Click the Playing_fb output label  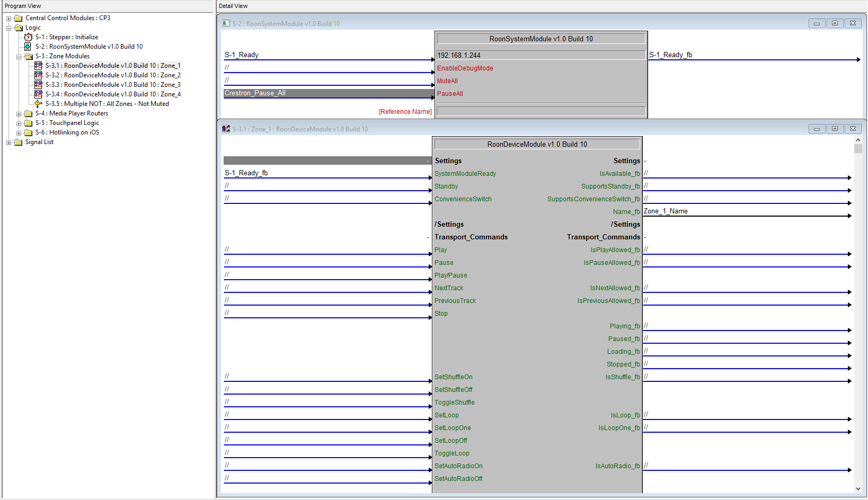[x=625, y=326]
